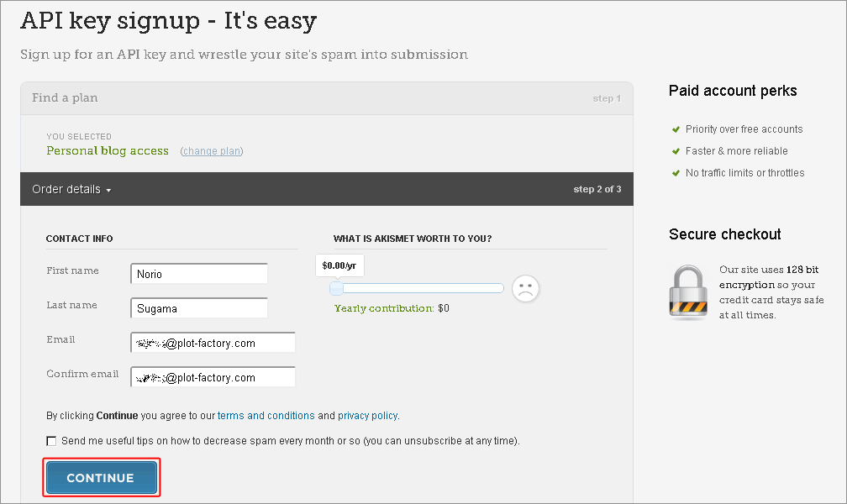Click the Yearly contribution: $0 text
The image size is (847, 504).
tap(392, 308)
